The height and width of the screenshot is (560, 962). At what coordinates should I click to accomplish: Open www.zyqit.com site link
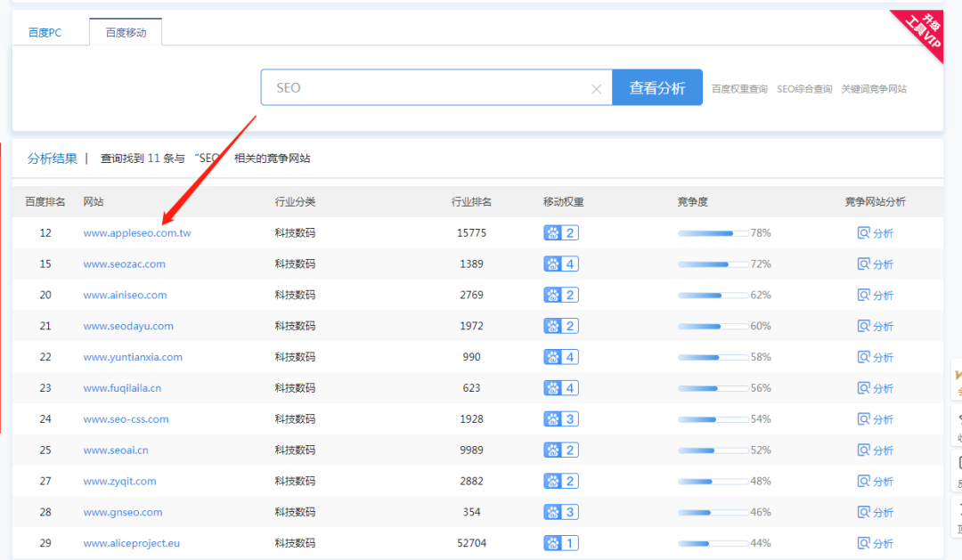tap(119, 482)
